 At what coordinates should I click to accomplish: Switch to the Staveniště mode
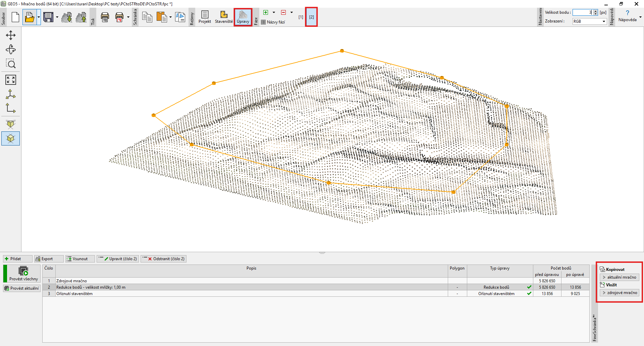(x=224, y=17)
